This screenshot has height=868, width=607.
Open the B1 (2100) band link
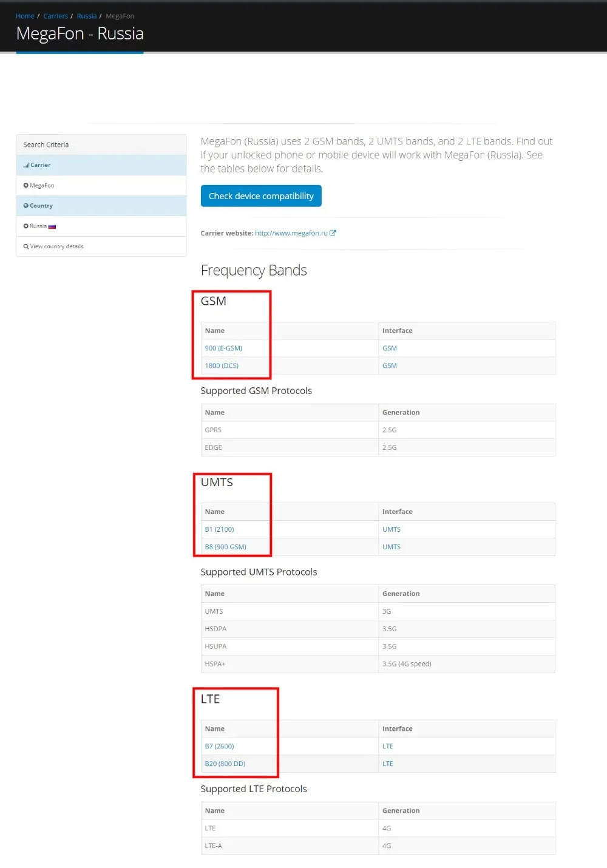click(x=219, y=529)
